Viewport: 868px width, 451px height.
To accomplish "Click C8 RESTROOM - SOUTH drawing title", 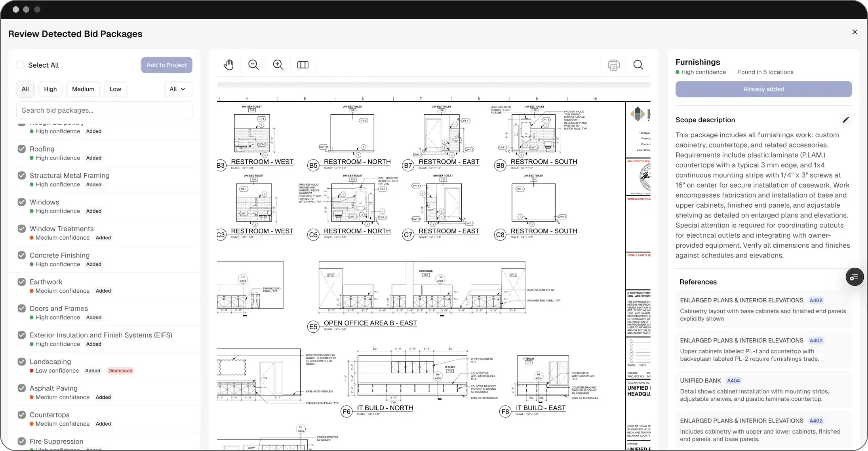I will pyautogui.click(x=544, y=231).
